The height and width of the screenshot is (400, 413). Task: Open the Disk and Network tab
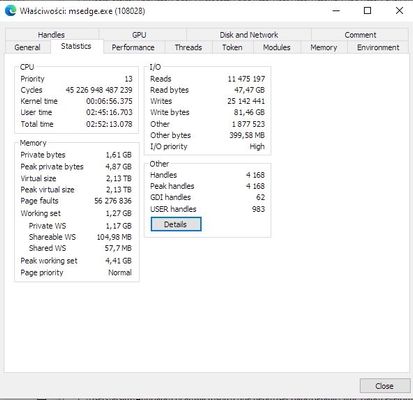point(249,35)
